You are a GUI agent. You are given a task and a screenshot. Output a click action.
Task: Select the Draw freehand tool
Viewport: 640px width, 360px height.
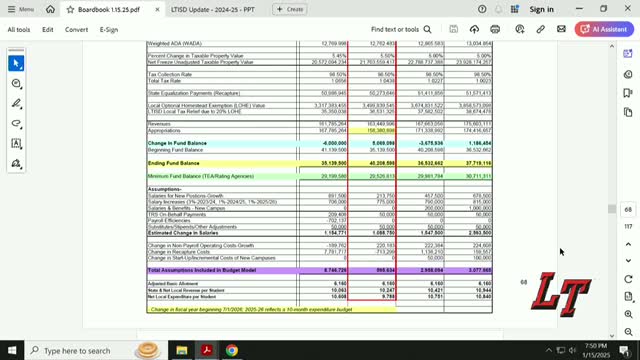(16, 124)
